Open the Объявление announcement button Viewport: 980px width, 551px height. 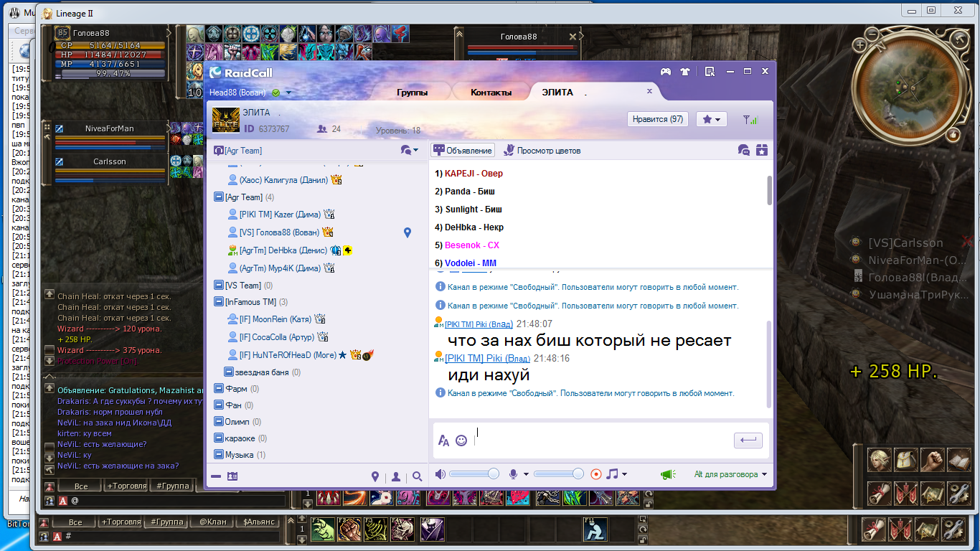click(x=463, y=151)
